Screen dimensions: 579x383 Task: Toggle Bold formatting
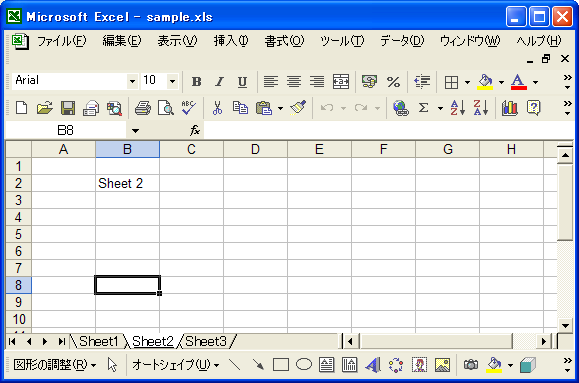(x=196, y=82)
